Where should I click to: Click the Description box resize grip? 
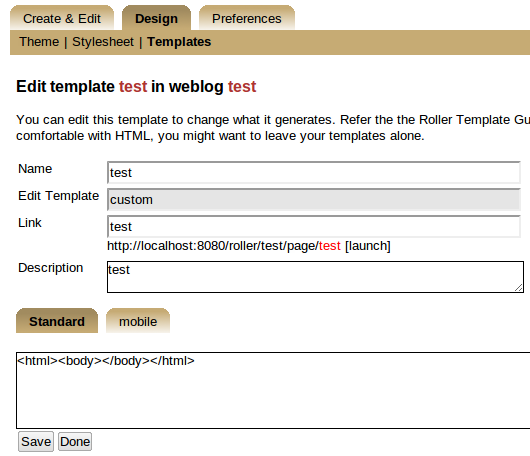pyautogui.click(x=519, y=288)
